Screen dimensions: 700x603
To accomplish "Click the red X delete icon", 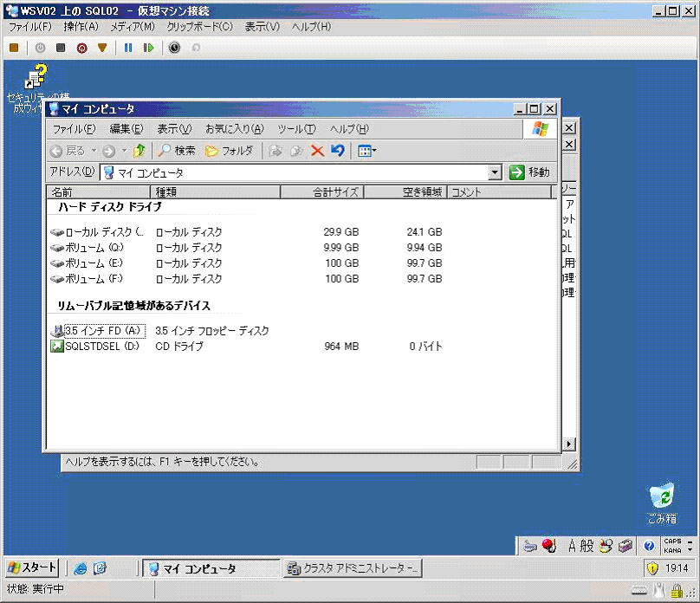I will [x=317, y=151].
